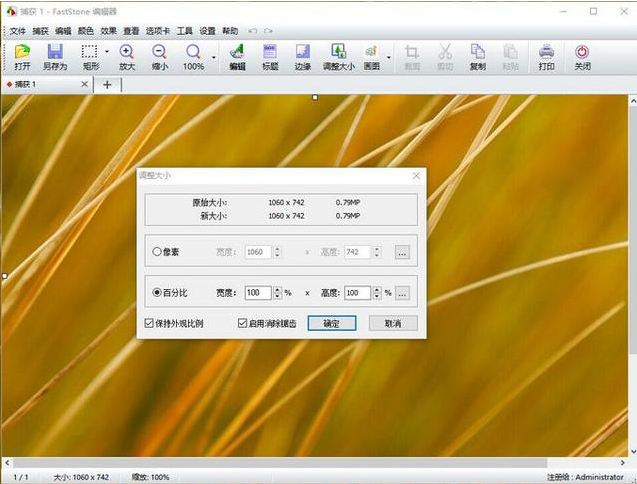637x484 pixels.
Task: Toggle the 保持外观比例 checkbox
Action: pyautogui.click(x=149, y=323)
